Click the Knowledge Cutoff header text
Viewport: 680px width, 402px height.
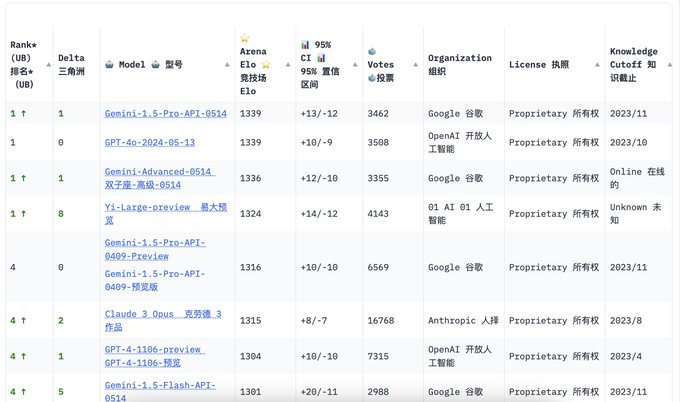point(634,65)
